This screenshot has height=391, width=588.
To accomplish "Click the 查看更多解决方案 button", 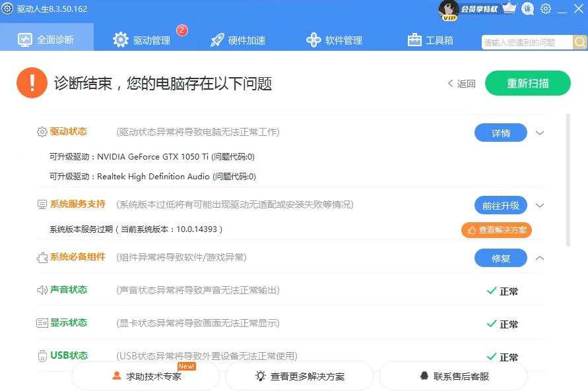I will click(x=300, y=376).
